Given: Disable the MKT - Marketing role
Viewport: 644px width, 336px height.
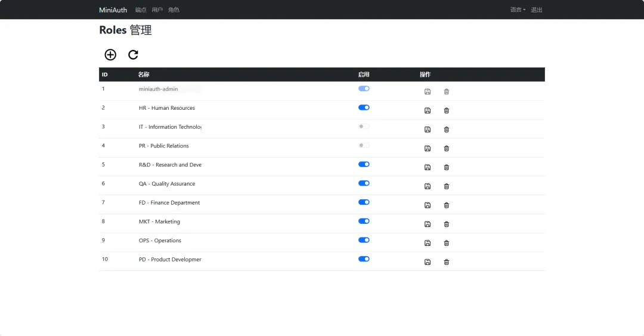Looking at the screenshot, I should (x=364, y=221).
